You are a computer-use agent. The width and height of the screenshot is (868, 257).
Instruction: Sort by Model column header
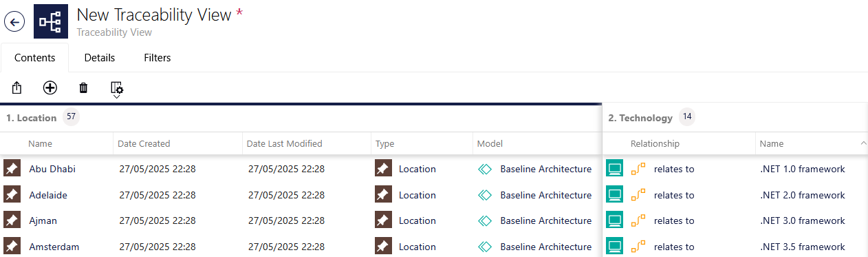490,144
